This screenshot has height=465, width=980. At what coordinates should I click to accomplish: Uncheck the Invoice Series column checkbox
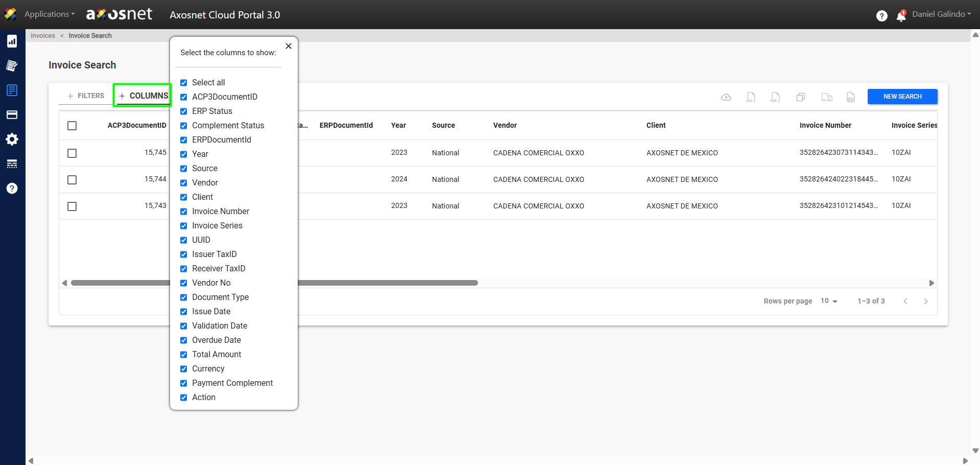[184, 226]
